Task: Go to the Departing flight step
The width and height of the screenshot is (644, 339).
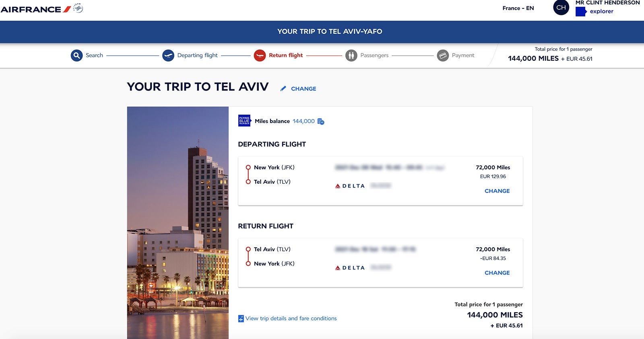Action: point(197,55)
